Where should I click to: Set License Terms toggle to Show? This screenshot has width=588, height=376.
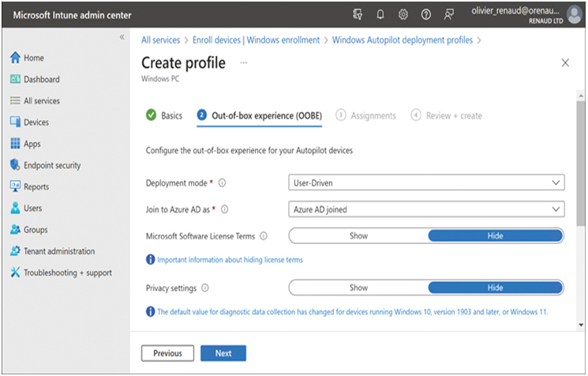[x=358, y=235]
